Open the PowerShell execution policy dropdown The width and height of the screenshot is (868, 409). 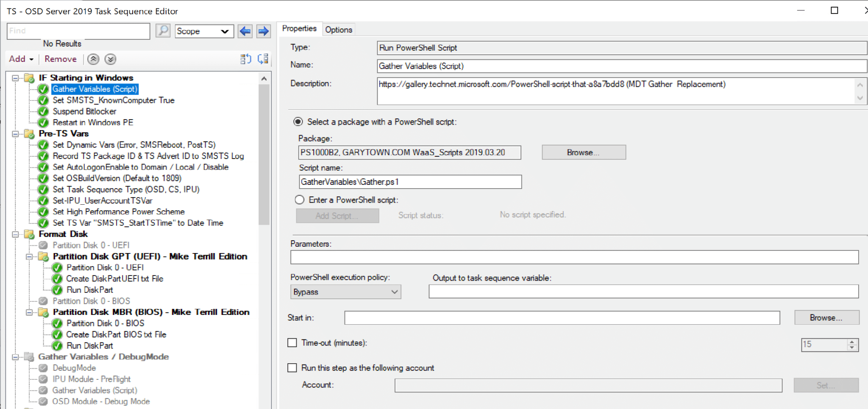click(x=392, y=292)
